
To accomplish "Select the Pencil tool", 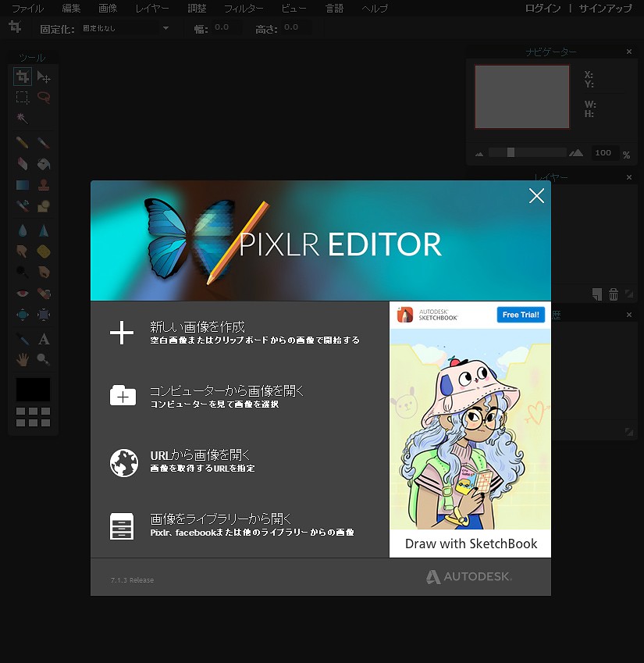I will click(23, 142).
